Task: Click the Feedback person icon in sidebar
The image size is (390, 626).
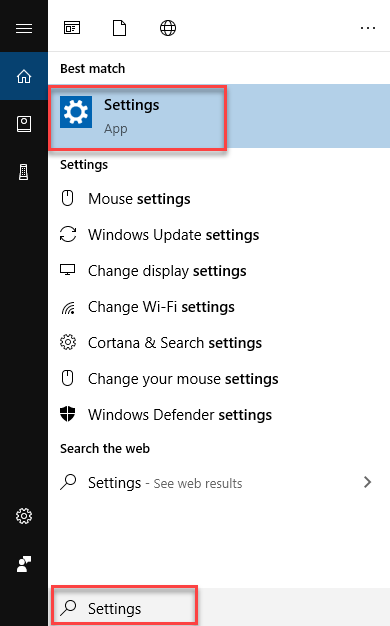Action: 24,564
